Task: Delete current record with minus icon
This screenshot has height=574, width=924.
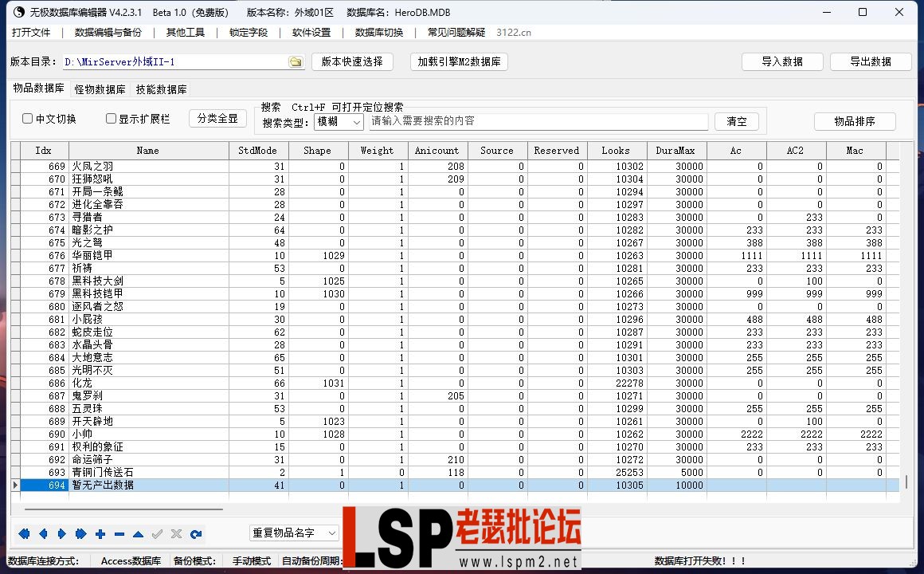Action: click(119, 534)
